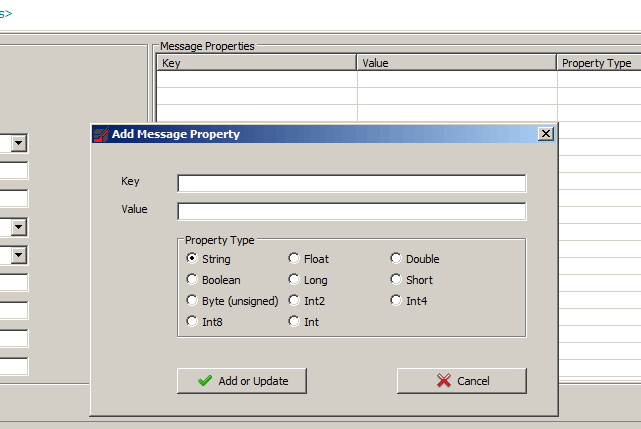Screen dimensions: 641x429
Task: Close the Add Message Property dialog
Action: click(x=545, y=134)
